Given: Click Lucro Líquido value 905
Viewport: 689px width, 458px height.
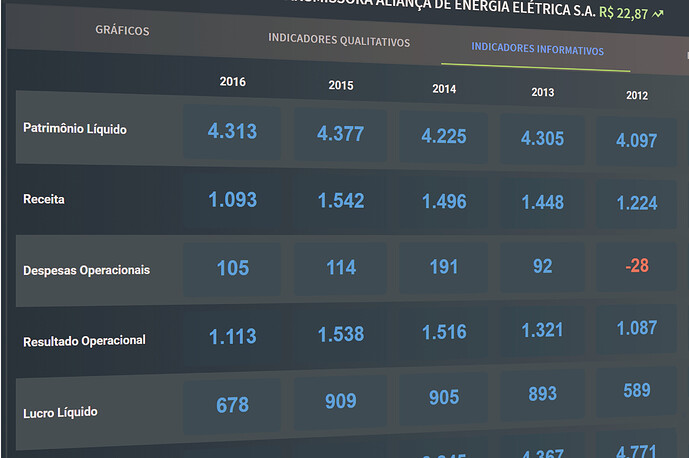Looking at the screenshot, I should coord(444,398).
